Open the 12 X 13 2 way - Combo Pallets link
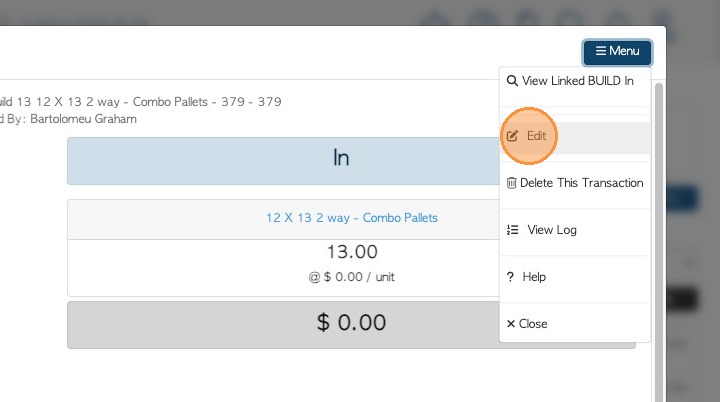The height and width of the screenshot is (402, 720). click(x=351, y=218)
